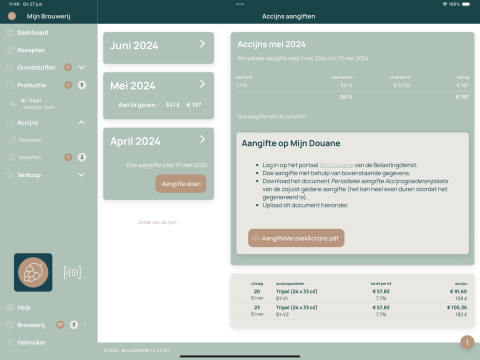Open the Goederen submenu item
The width and height of the screenshot is (480, 360).
click(x=30, y=140)
